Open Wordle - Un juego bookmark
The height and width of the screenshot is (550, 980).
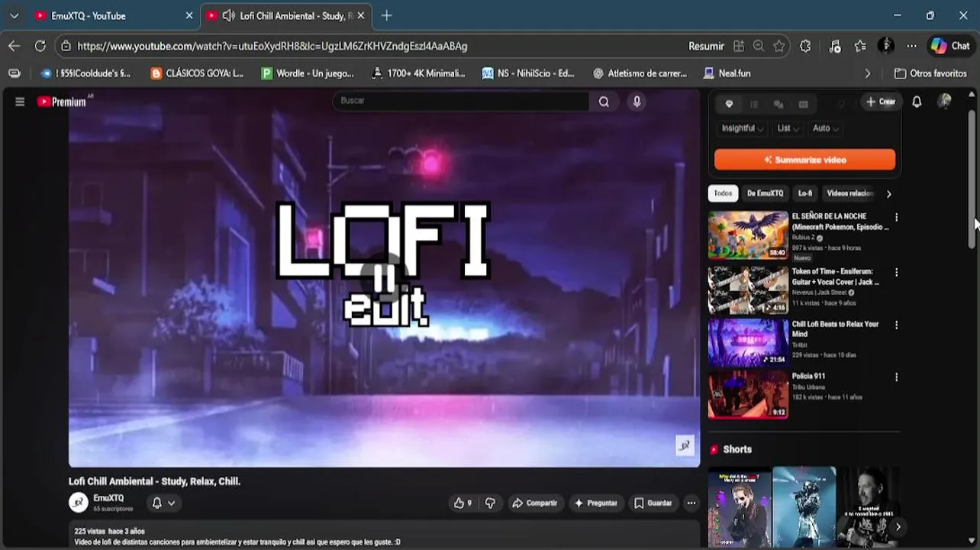tap(308, 73)
